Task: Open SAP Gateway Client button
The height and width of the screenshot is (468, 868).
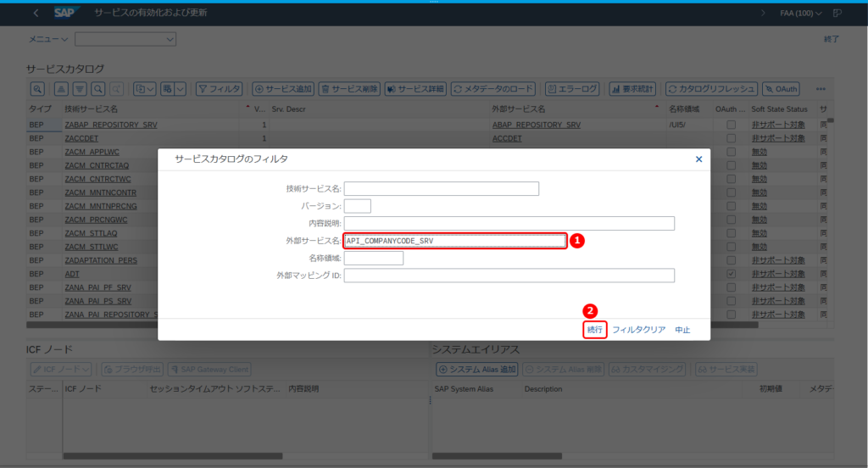Action: click(209, 370)
